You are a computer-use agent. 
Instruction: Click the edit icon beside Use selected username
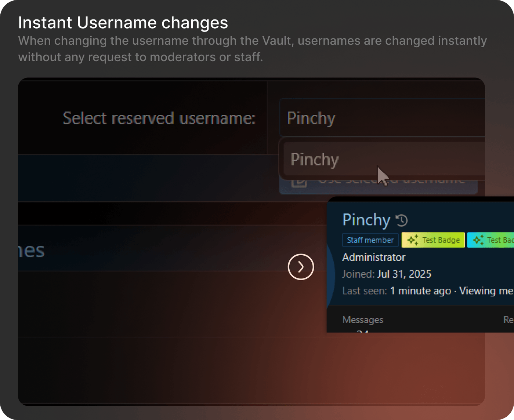[x=299, y=181]
